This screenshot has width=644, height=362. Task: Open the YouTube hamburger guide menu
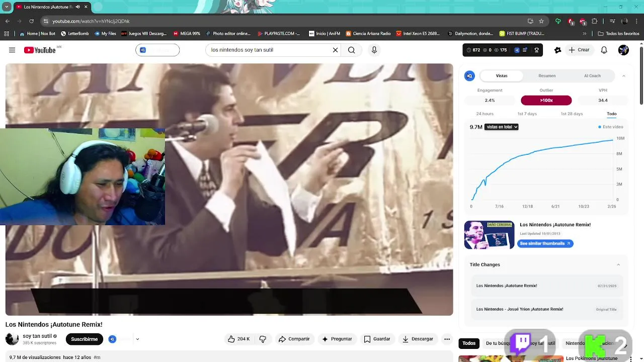(12, 50)
